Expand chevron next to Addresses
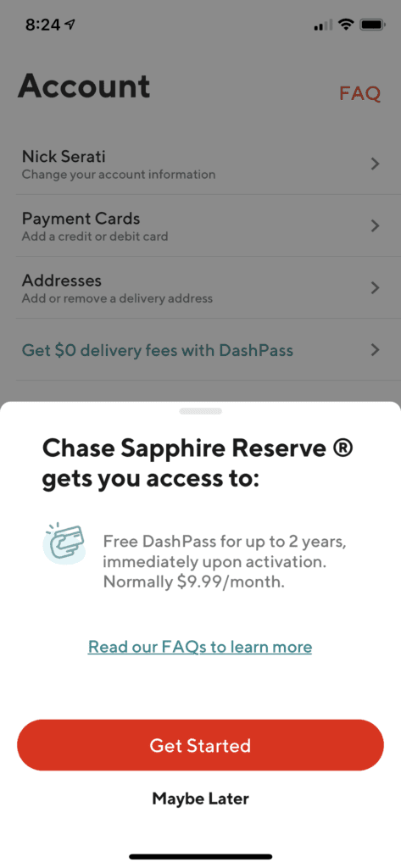 pyautogui.click(x=375, y=288)
